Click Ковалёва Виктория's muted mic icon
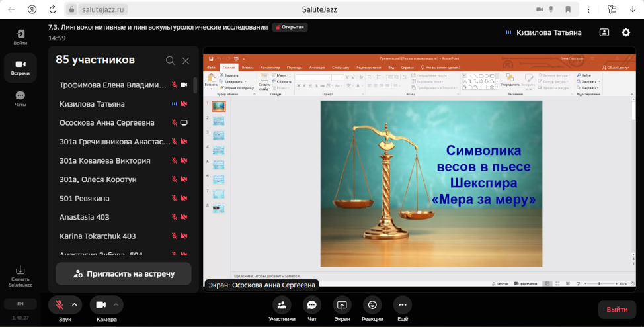This screenshot has width=644, height=327. (x=174, y=160)
